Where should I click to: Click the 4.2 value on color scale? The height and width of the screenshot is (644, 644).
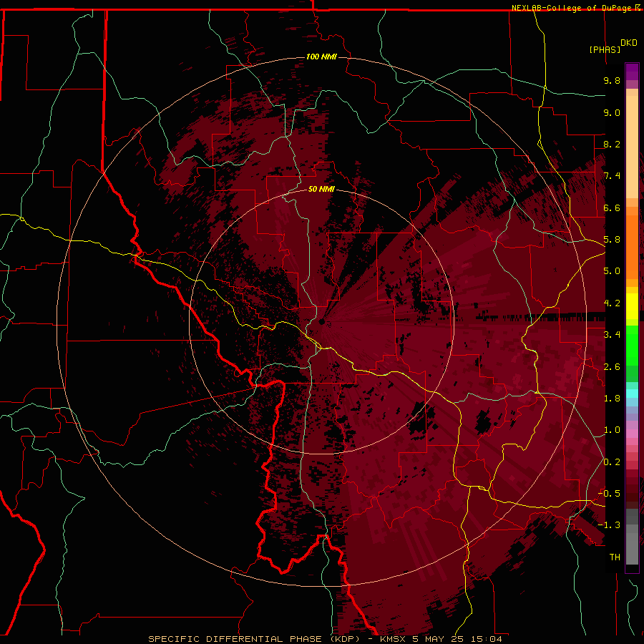coord(612,303)
